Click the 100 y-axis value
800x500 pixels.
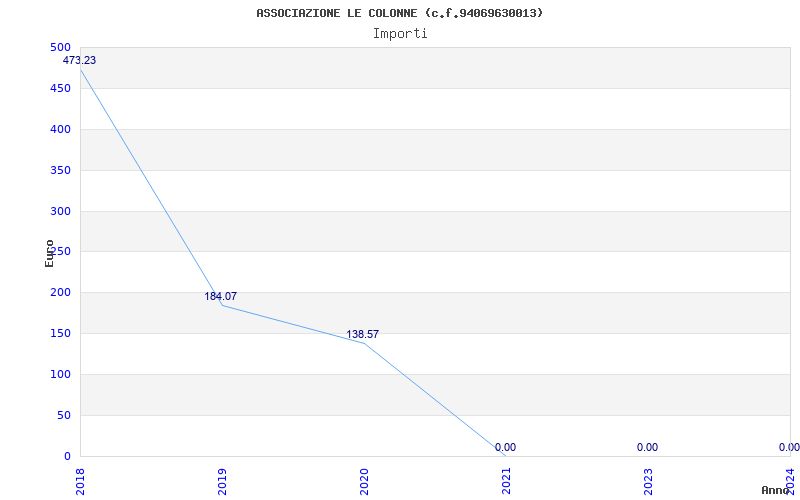click(60, 374)
